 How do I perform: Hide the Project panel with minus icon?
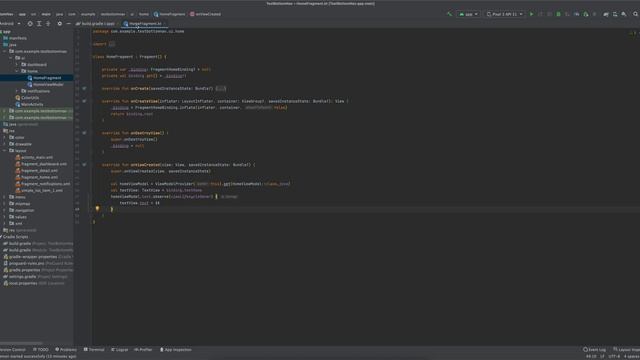point(68,24)
